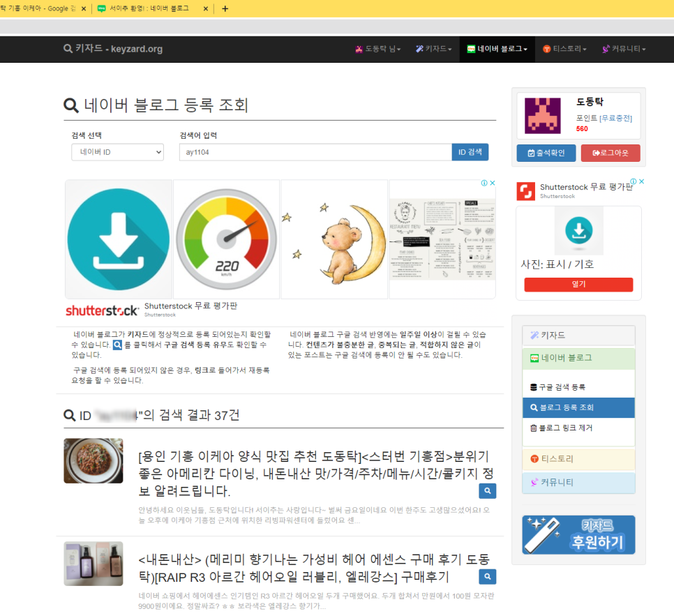Open the 도동탁 님 user menu
Viewport: 674px width, 616px height.
click(378, 49)
